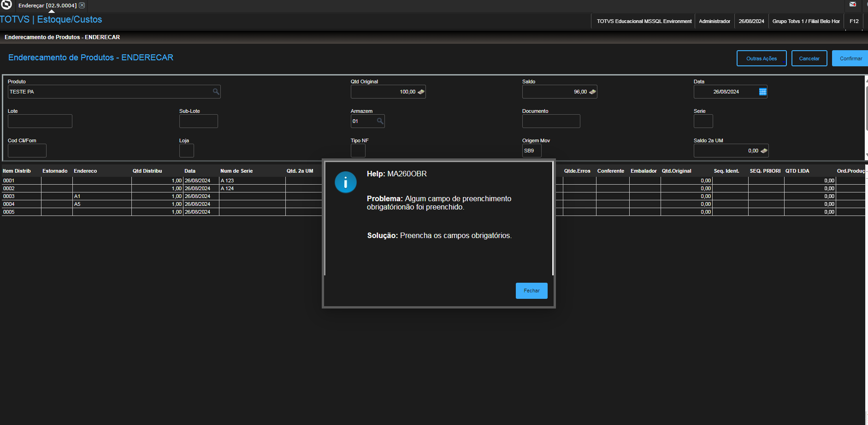
Task: Click the Cancelar button
Action: point(809,58)
